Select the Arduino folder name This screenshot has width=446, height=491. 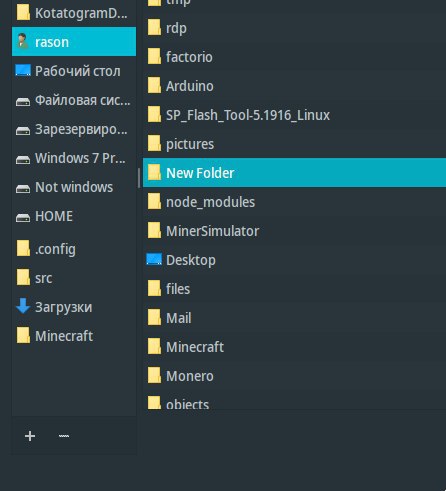click(190, 86)
